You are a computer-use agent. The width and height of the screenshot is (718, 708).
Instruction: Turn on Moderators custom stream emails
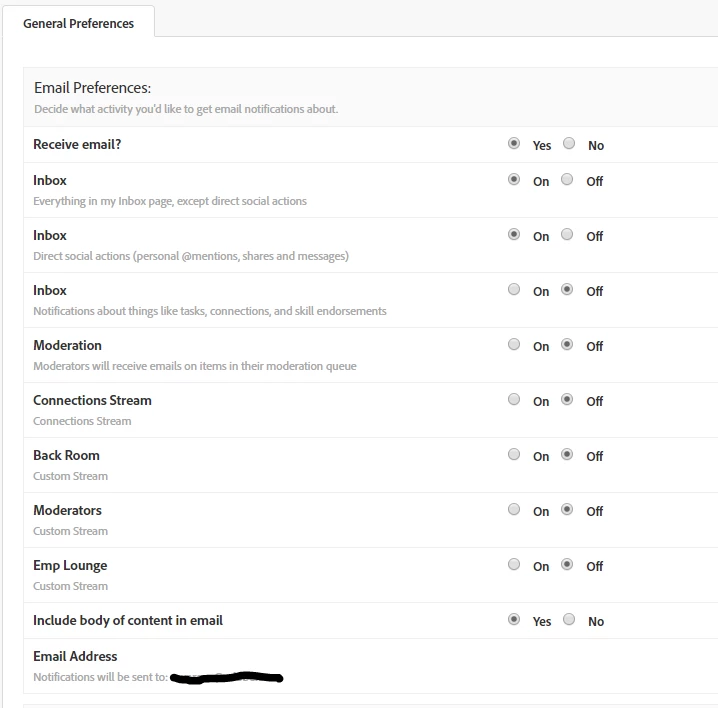[x=514, y=509]
